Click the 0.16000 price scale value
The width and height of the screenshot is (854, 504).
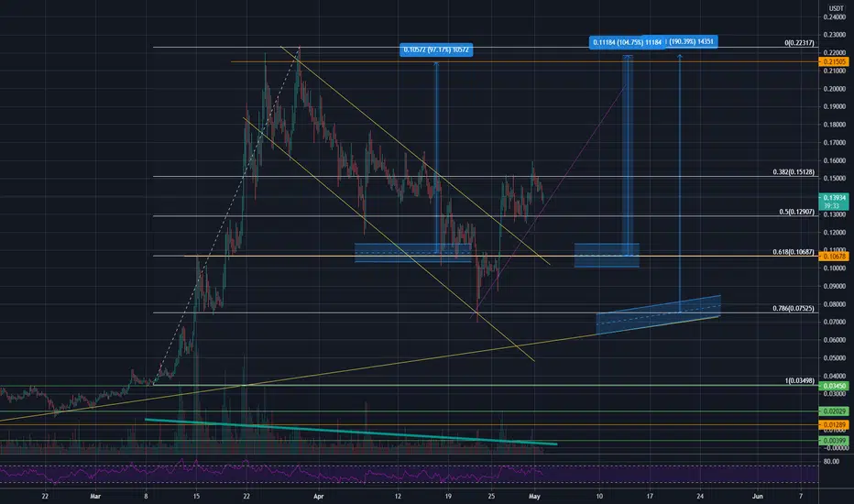(835, 160)
